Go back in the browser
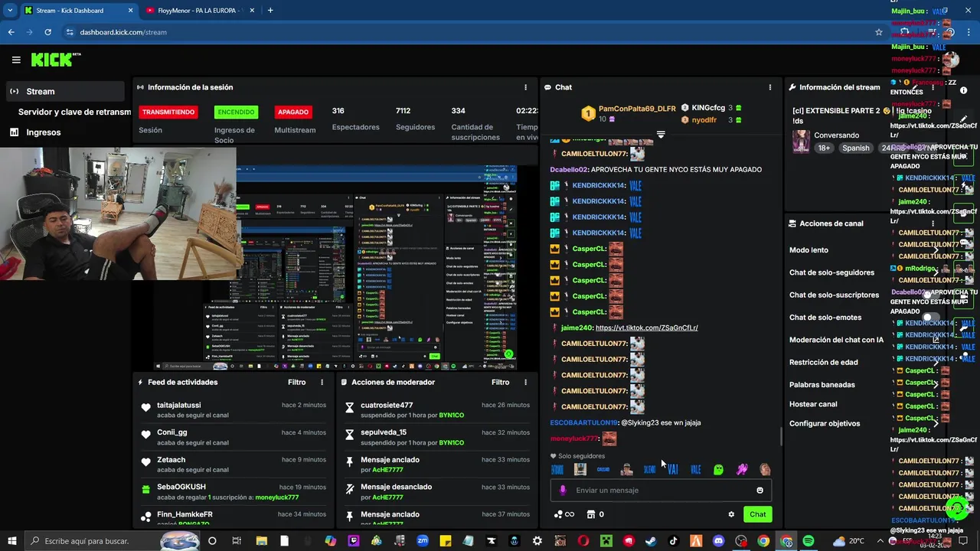Screen dimensions: 980x551 tap(11, 32)
